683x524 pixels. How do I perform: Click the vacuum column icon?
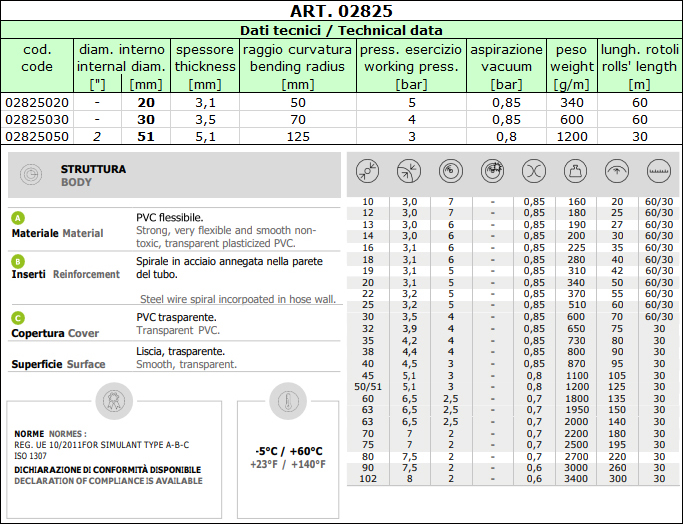[x=534, y=171]
